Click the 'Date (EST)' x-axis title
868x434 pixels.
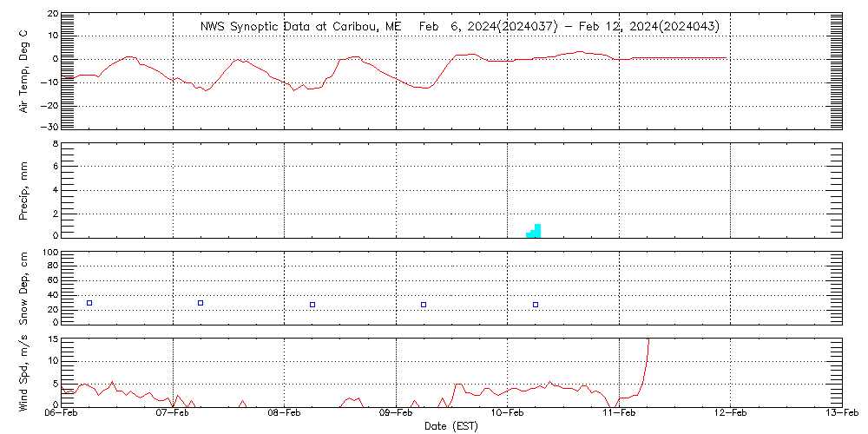pyautogui.click(x=451, y=426)
